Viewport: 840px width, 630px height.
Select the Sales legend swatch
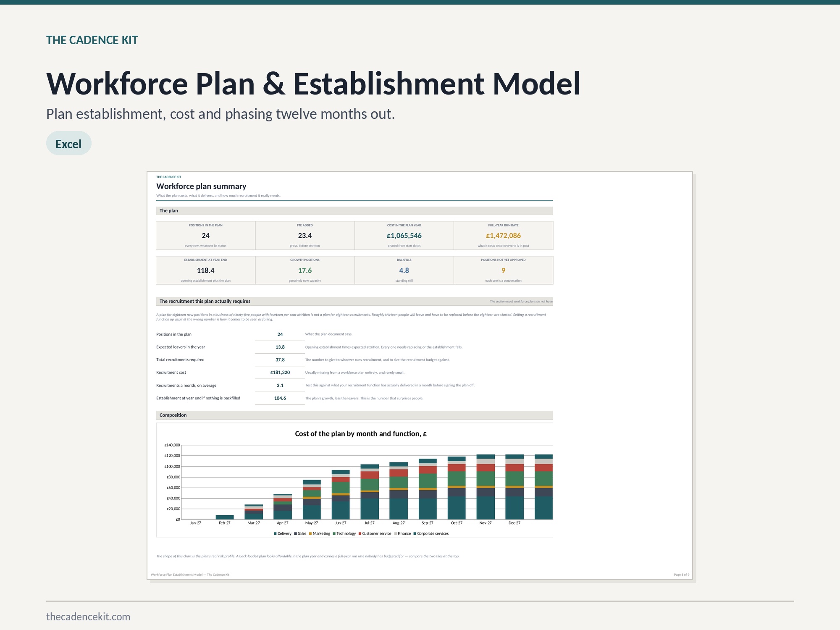point(296,533)
